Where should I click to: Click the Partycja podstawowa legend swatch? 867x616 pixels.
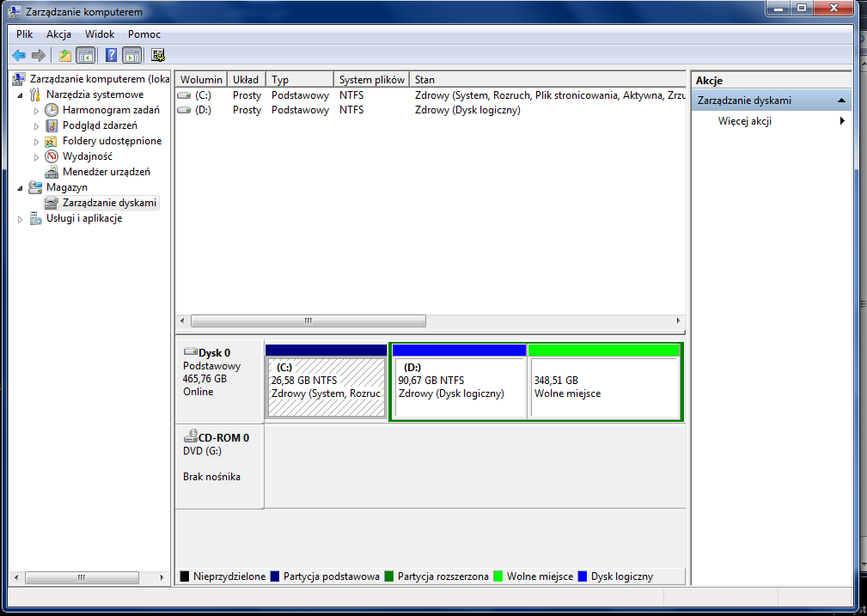point(275,576)
